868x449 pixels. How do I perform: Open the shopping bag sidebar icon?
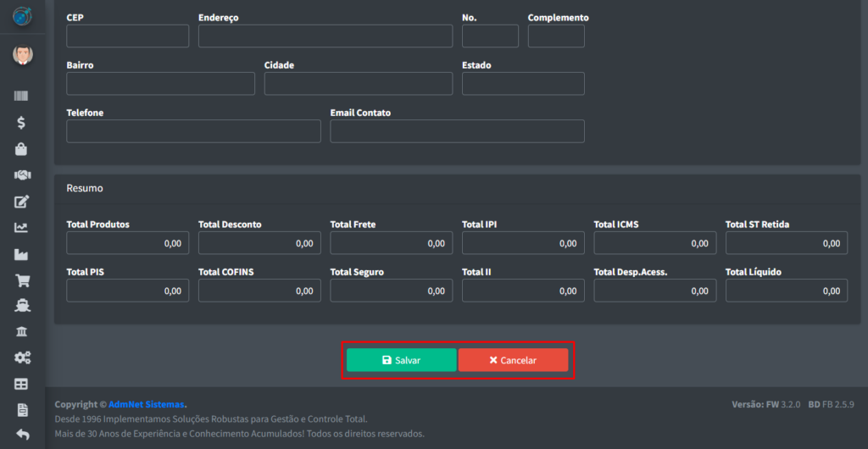pyautogui.click(x=22, y=149)
